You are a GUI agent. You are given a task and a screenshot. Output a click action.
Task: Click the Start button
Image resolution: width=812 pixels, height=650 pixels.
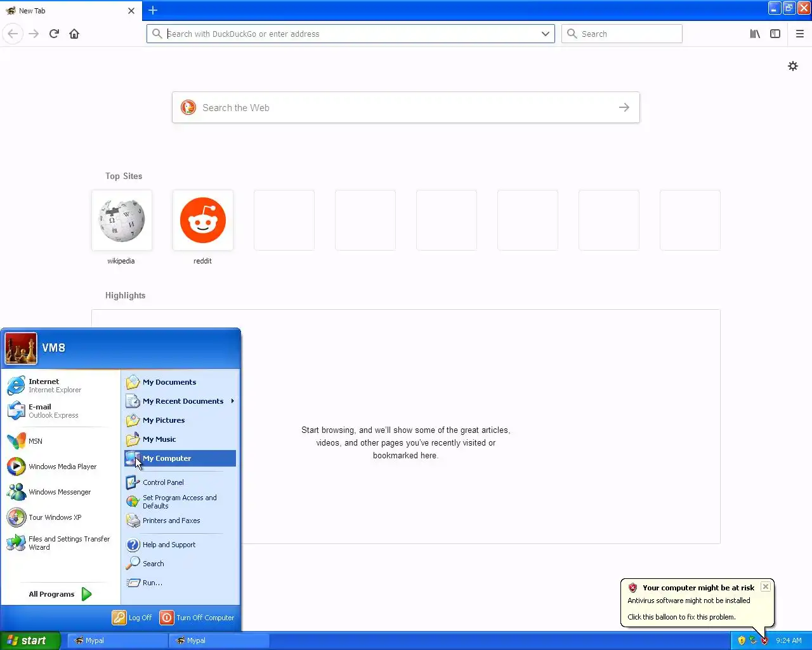point(30,640)
